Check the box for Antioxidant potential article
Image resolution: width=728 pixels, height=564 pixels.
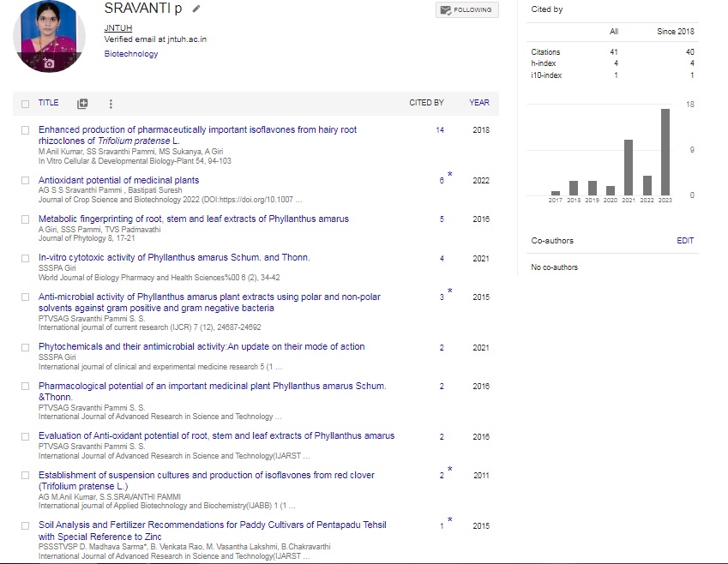pyautogui.click(x=25, y=181)
